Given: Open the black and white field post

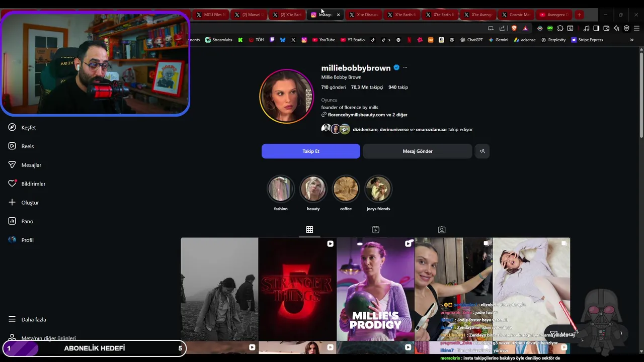Looking at the screenshot, I should point(219,289).
